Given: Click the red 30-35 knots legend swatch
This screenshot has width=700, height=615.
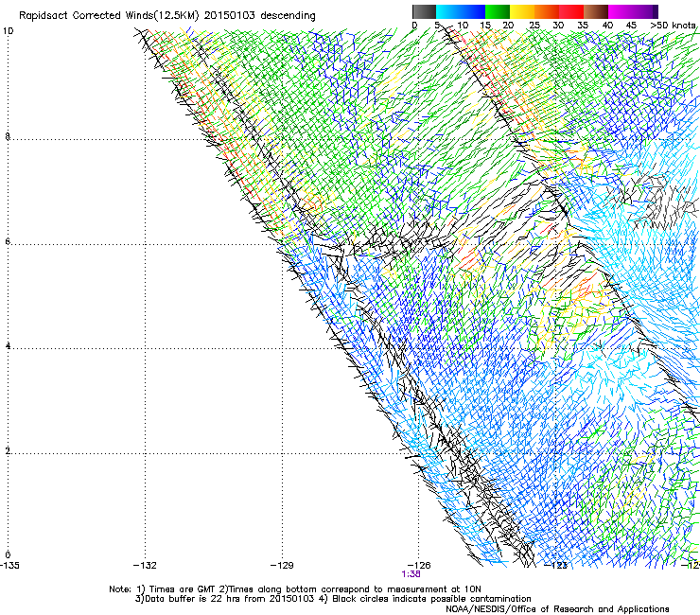Looking at the screenshot, I should tap(571, 11).
